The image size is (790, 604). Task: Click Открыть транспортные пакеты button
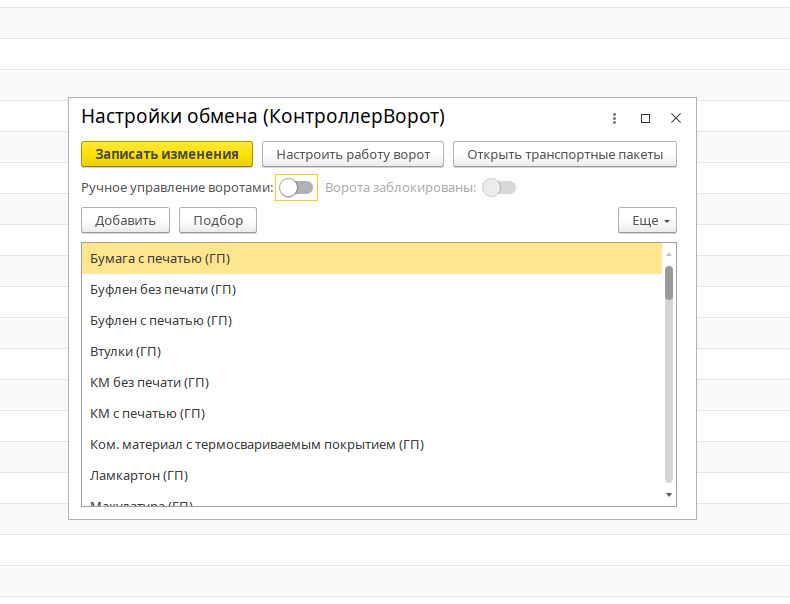564,154
